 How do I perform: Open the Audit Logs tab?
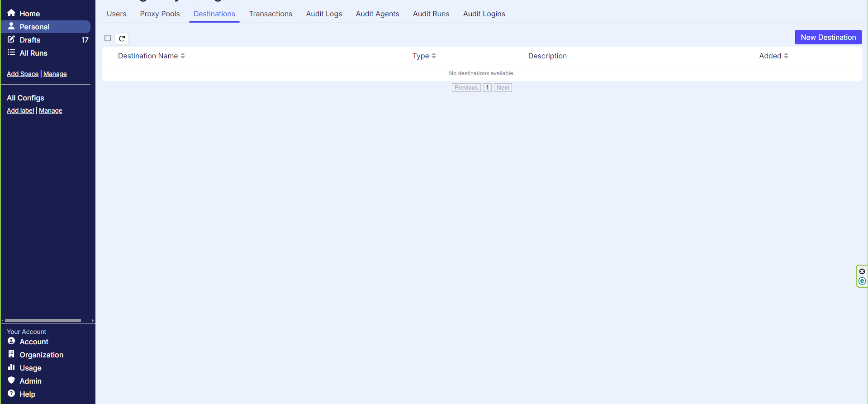324,14
